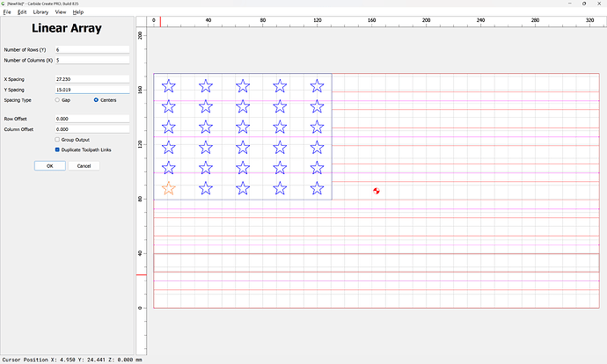Uncheck Duplicate Toolpath Links
607x364 pixels.
pos(57,149)
